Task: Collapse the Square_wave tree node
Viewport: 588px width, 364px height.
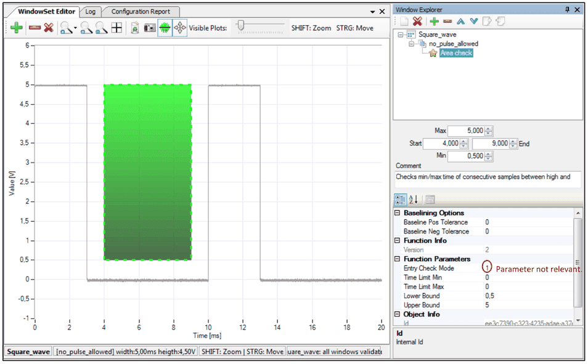Action: tap(401, 34)
